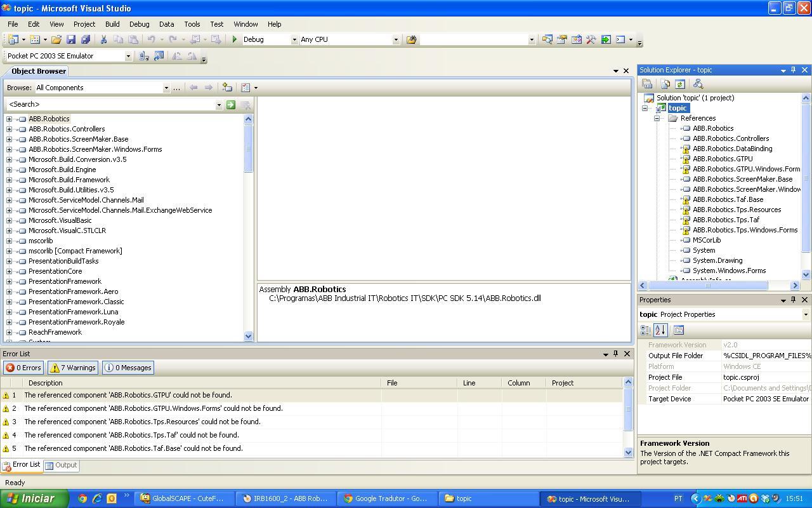Refresh the Solution Explorer
812x508 pixels.
[x=679, y=84]
